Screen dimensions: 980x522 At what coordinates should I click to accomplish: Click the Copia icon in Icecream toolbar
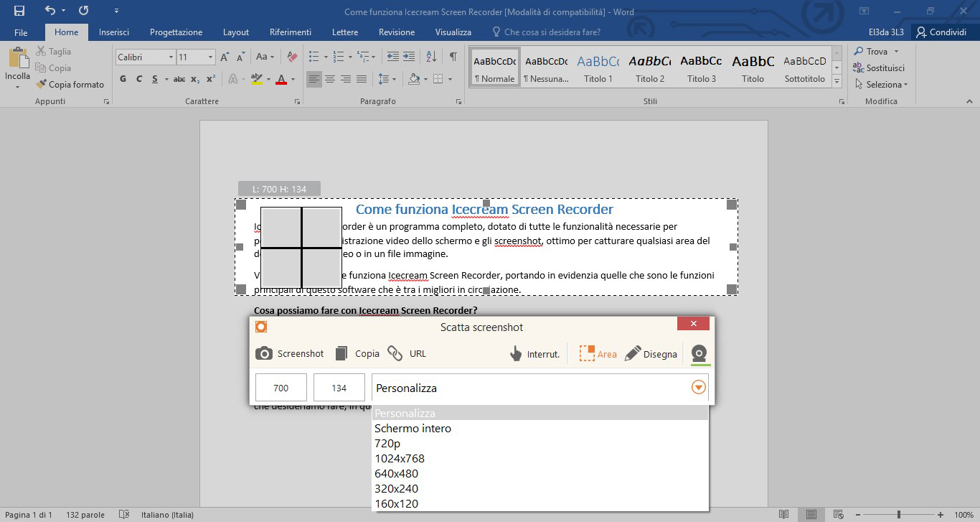342,353
